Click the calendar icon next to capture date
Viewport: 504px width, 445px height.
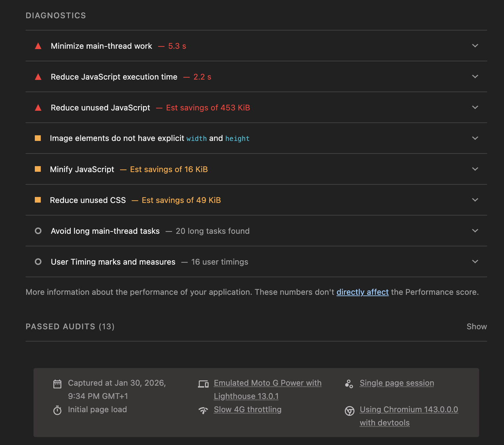(x=57, y=384)
